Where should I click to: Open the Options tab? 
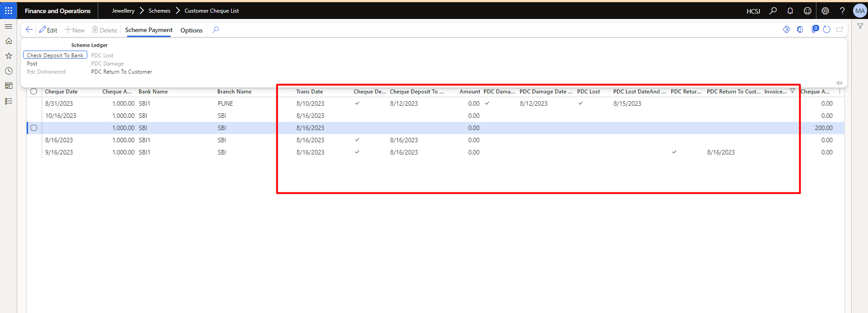(191, 30)
